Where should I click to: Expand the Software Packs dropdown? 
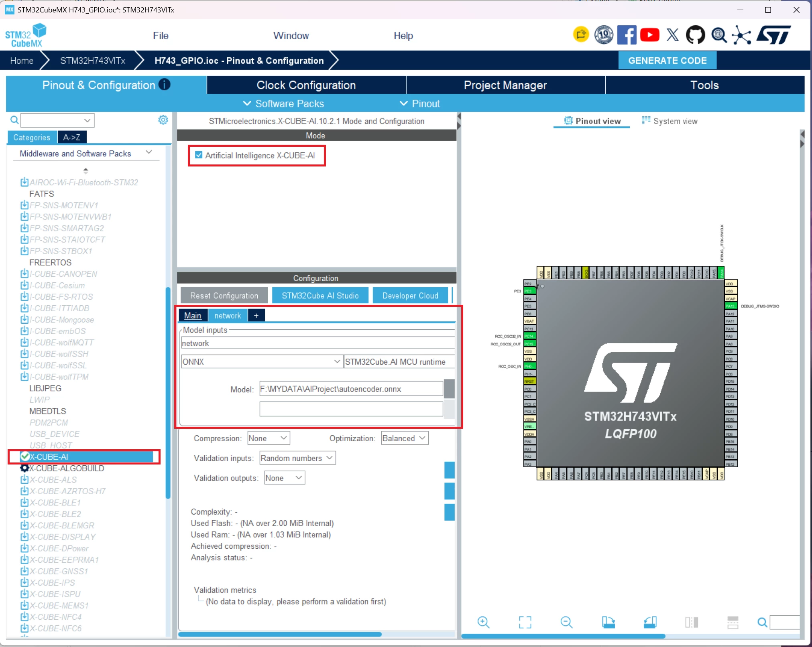pyautogui.click(x=283, y=103)
